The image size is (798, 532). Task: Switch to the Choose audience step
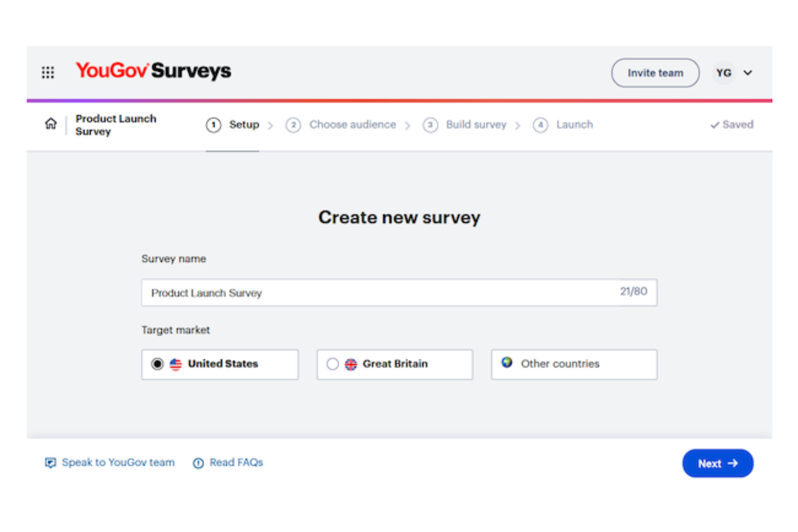341,125
